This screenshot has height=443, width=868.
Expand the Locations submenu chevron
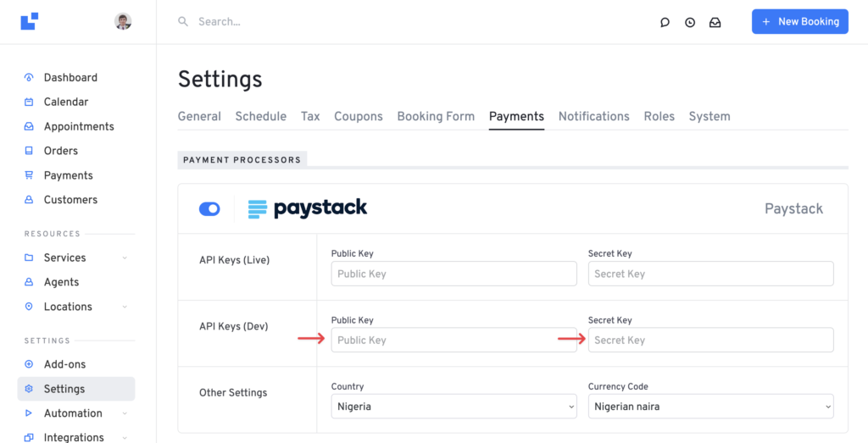point(125,307)
